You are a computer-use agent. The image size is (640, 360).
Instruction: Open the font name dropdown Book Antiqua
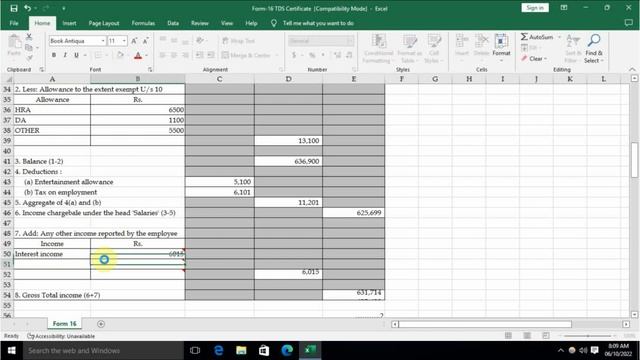click(103, 41)
